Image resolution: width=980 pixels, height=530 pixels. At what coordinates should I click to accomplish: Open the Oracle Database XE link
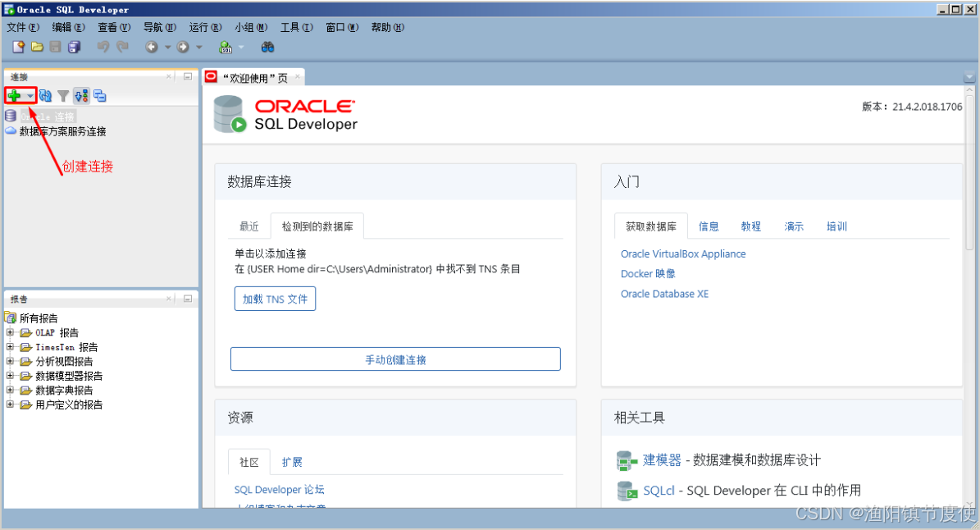pos(664,294)
